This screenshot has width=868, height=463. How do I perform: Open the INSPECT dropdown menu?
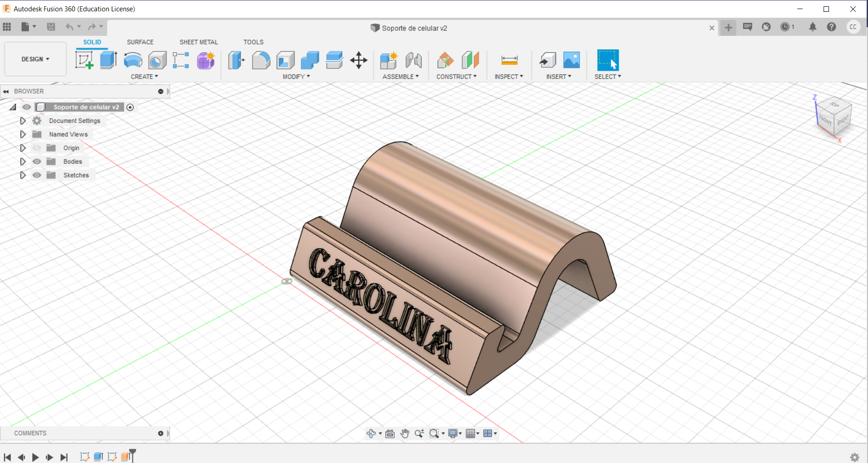pos(509,77)
